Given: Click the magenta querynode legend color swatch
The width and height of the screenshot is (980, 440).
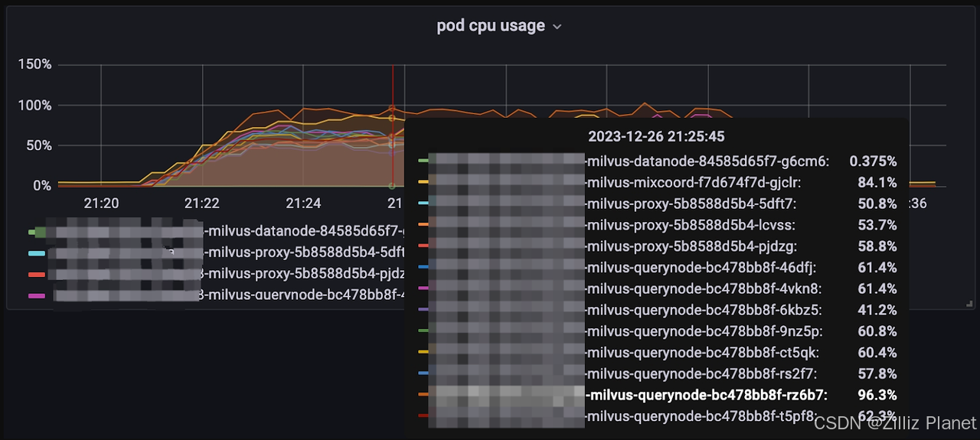Looking at the screenshot, I should [36, 295].
